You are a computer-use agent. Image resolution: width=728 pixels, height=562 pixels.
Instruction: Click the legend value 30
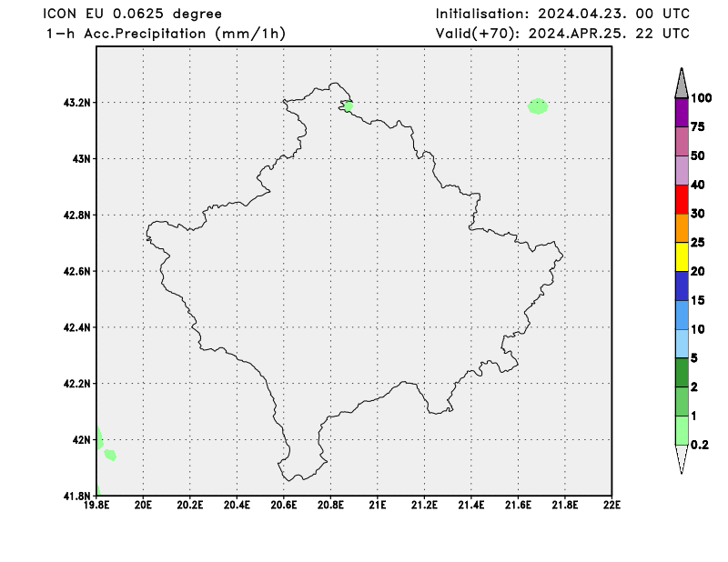pyautogui.click(x=698, y=214)
